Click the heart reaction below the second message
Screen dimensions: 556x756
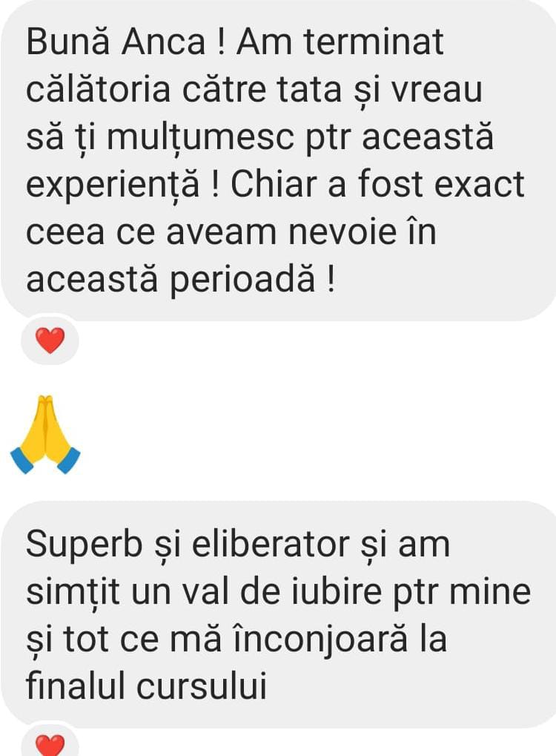click(x=50, y=744)
